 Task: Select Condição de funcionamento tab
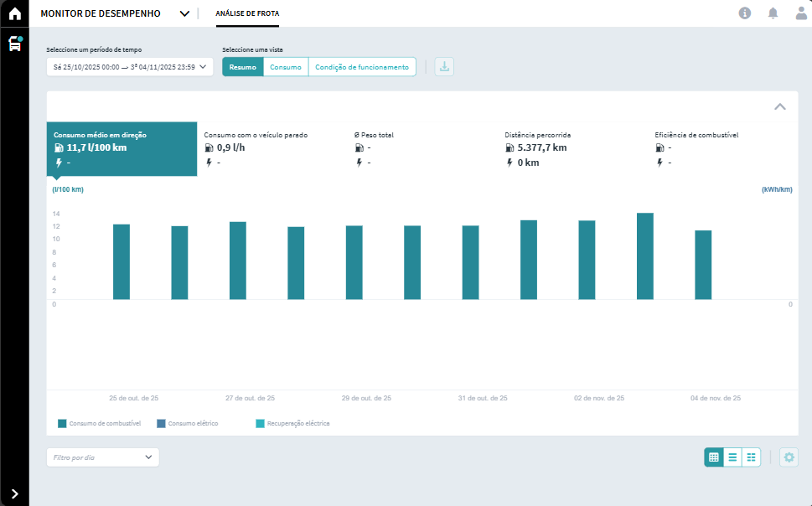pos(362,67)
